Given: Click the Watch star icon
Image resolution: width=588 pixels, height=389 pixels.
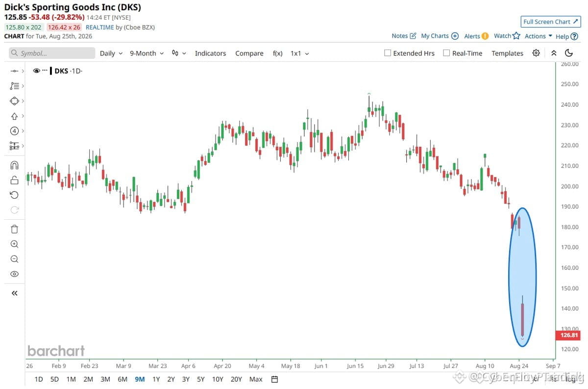Looking at the screenshot, I should (x=516, y=36).
